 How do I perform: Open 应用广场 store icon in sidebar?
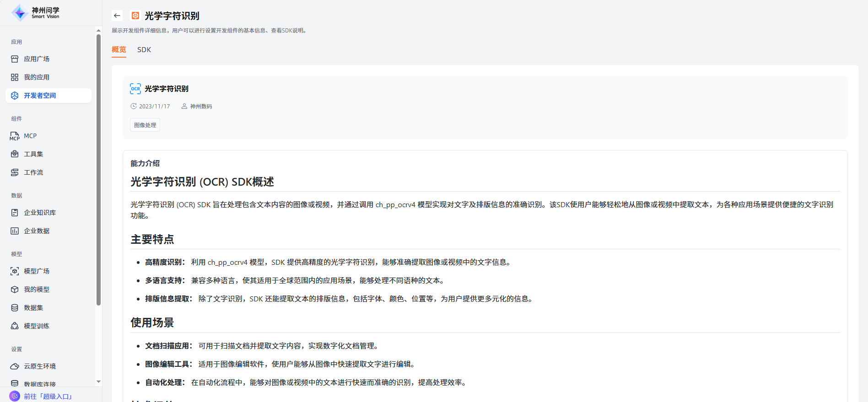[15, 59]
